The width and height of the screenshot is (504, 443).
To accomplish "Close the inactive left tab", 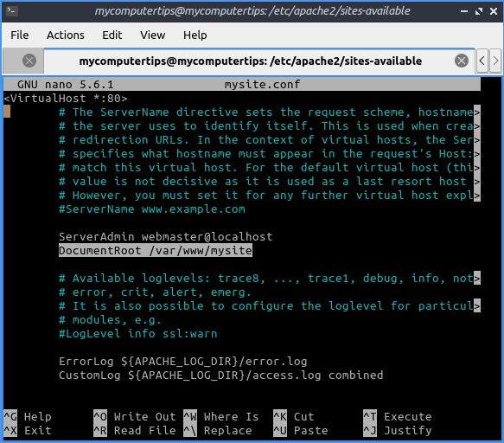I will (x=29, y=61).
